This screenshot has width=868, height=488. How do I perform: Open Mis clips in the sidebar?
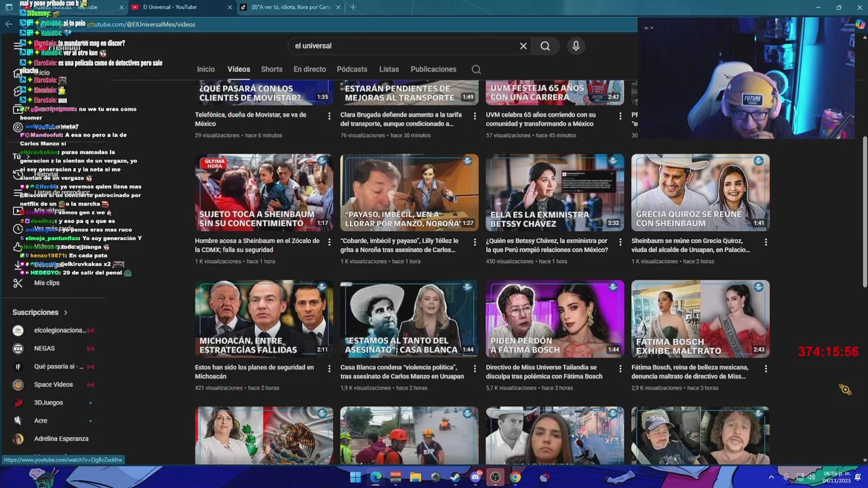[47, 283]
